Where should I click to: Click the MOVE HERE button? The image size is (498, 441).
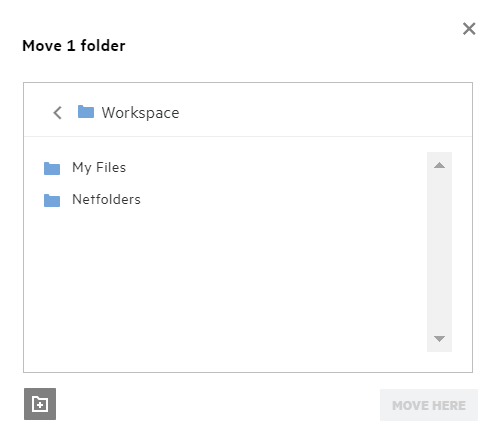(x=429, y=405)
